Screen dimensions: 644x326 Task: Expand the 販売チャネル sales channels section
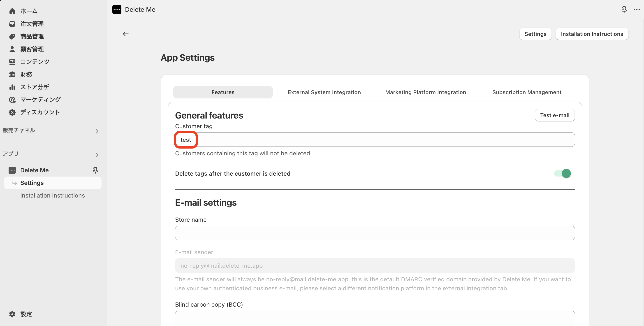(x=97, y=131)
